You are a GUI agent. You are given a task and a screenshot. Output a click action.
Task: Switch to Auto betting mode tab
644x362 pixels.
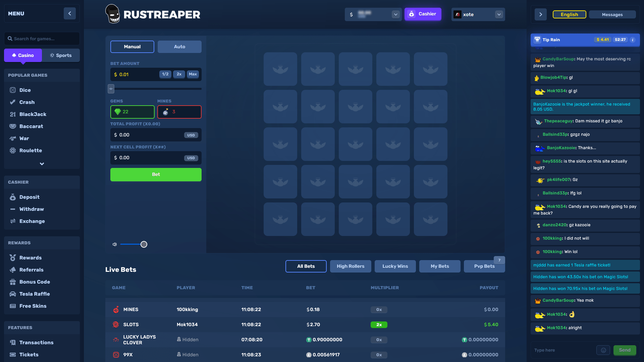pos(179,46)
